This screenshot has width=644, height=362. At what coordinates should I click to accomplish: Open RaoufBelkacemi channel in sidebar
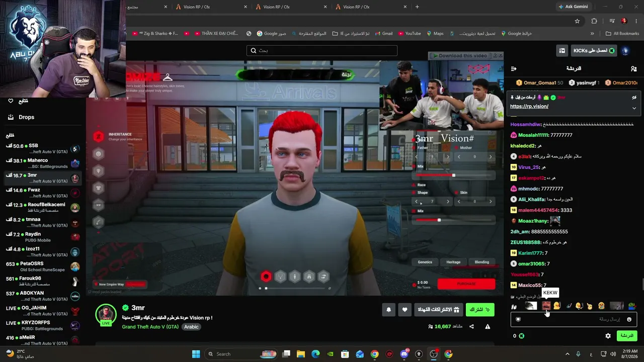click(x=42, y=208)
